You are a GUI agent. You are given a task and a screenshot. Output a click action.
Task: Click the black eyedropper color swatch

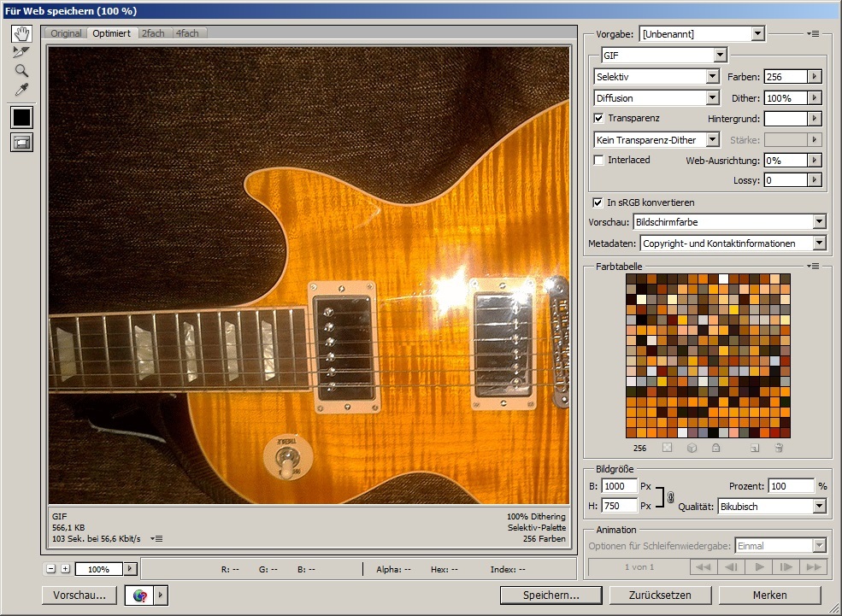tap(21, 117)
